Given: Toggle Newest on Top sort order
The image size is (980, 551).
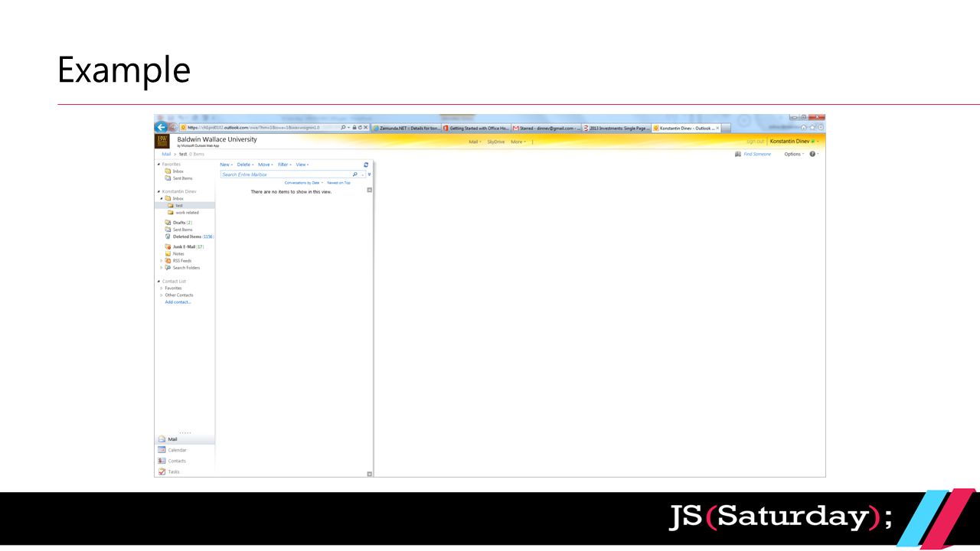Looking at the screenshot, I should (x=338, y=183).
